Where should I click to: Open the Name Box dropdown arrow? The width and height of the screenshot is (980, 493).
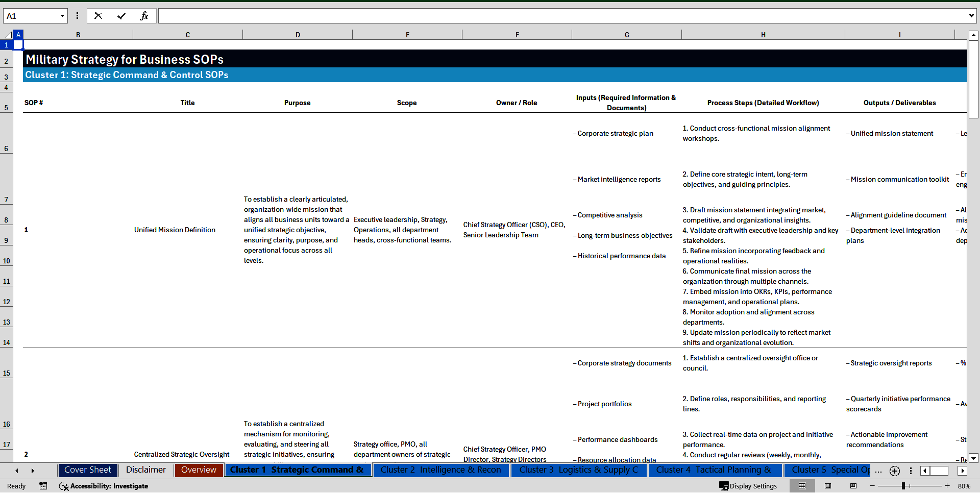[62, 15]
